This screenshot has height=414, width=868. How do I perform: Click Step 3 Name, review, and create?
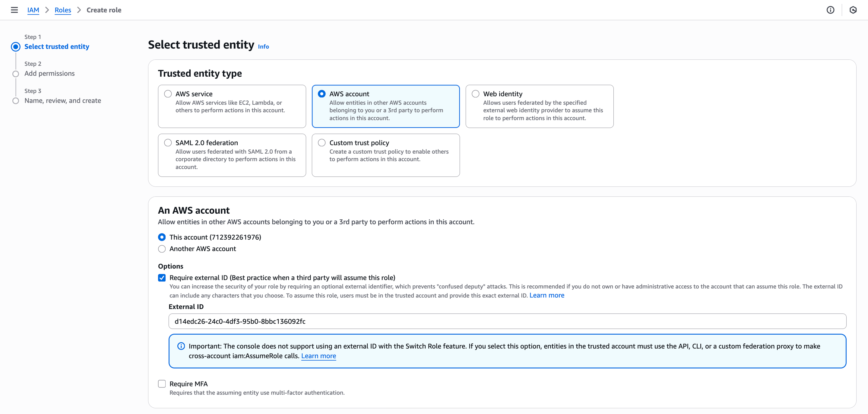click(x=62, y=100)
